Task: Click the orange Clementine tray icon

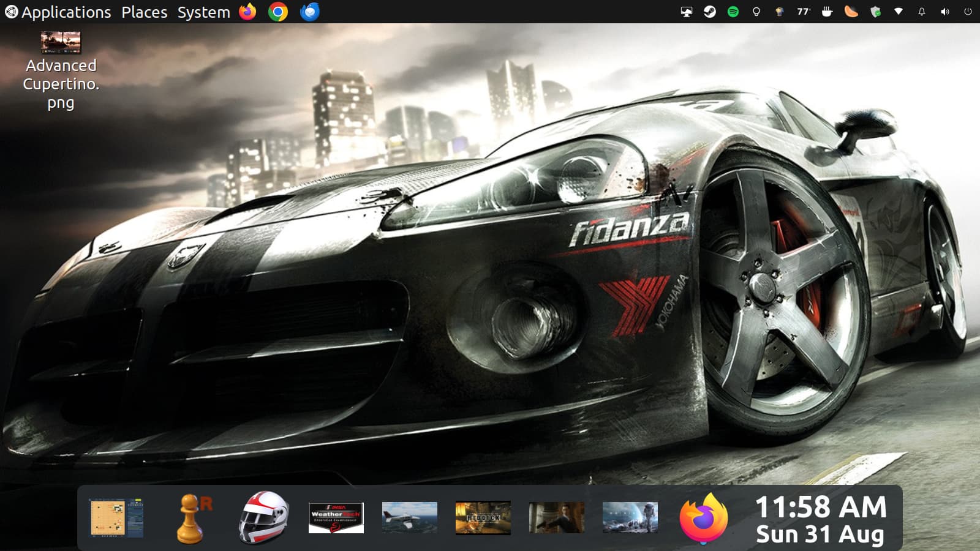Action: click(x=851, y=12)
